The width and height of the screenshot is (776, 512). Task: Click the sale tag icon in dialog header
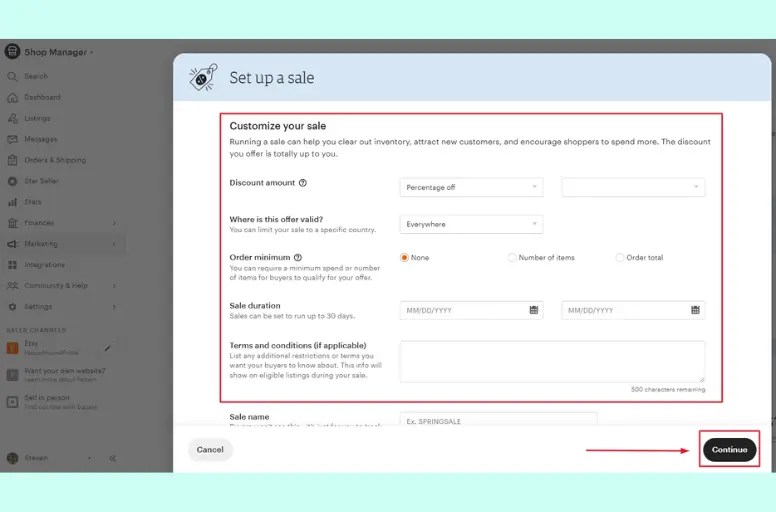click(203, 77)
